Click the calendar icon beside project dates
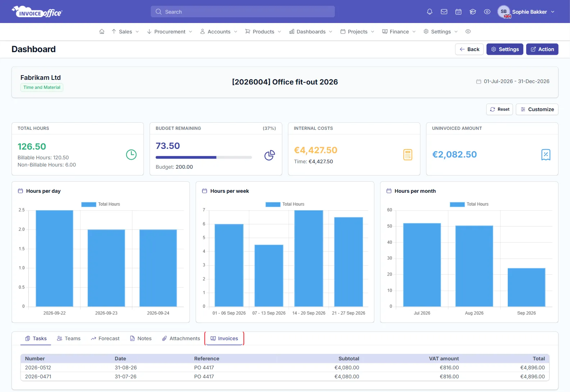Image resolution: width=570 pixels, height=392 pixels. coord(479,82)
